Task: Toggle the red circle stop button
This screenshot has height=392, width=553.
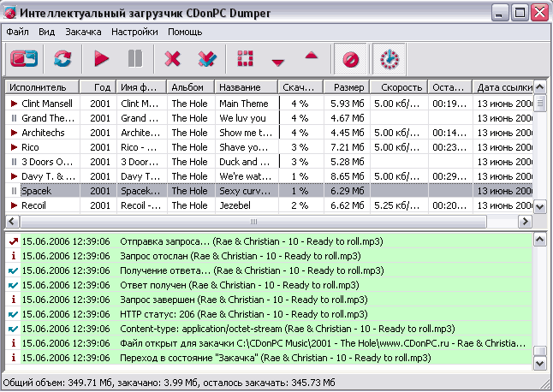Action: 350,58
